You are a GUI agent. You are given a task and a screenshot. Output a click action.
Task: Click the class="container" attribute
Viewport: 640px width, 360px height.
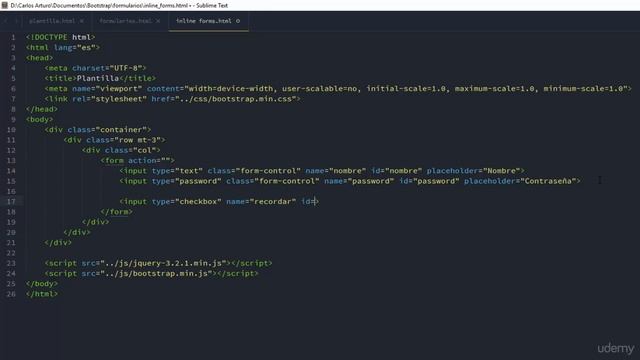pos(107,129)
